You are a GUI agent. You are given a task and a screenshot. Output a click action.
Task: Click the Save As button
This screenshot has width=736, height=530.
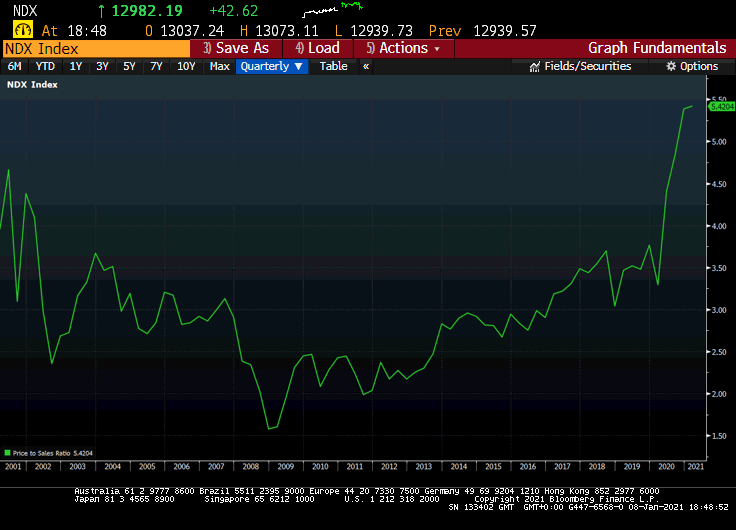pos(236,48)
